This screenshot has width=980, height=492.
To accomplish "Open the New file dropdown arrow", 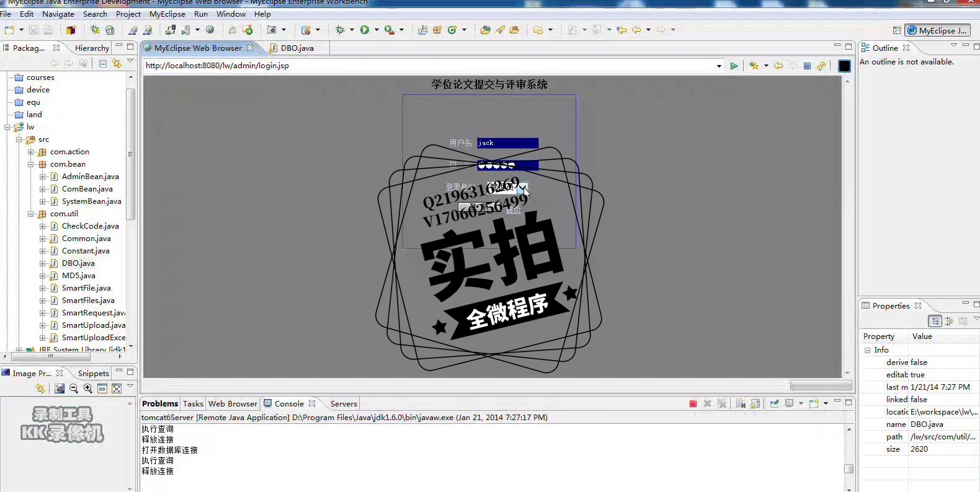I will point(21,30).
